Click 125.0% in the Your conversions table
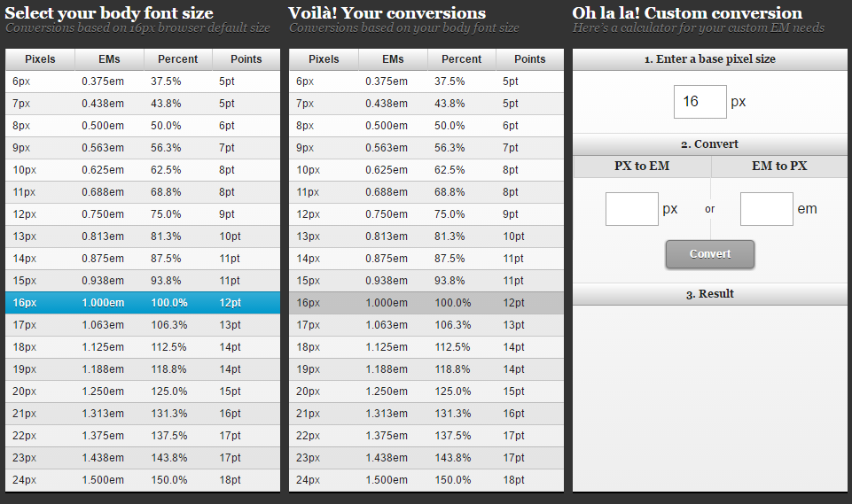The width and height of the screenshot is (852, 504). click(453, 391)
